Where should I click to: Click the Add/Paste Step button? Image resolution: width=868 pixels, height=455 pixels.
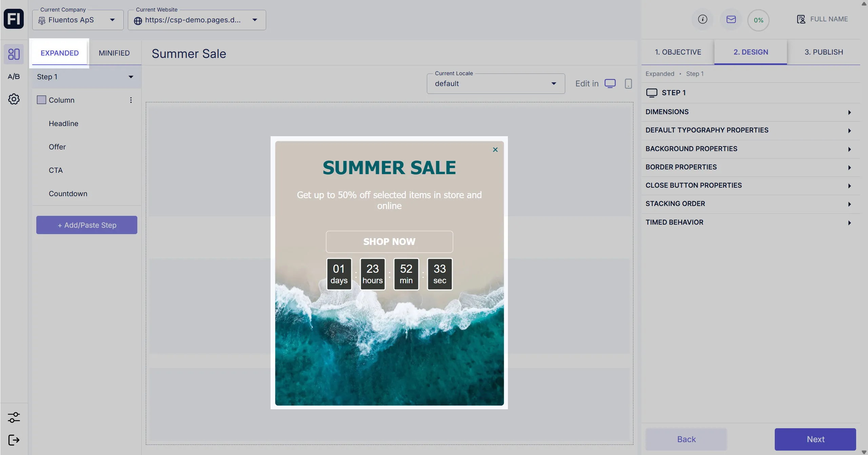[x=87, y=225]
